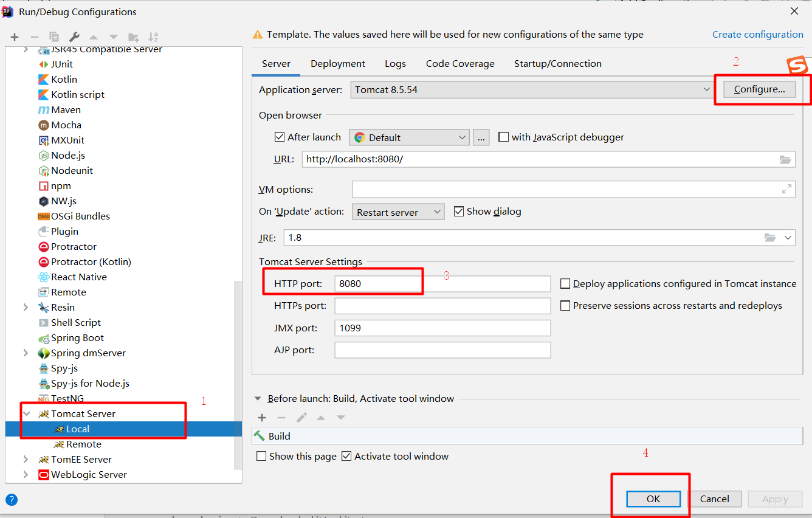Enable Preserve sessions across restarts and redeploys
Screen dimensions: 812x518
click(x=565, y=305)
